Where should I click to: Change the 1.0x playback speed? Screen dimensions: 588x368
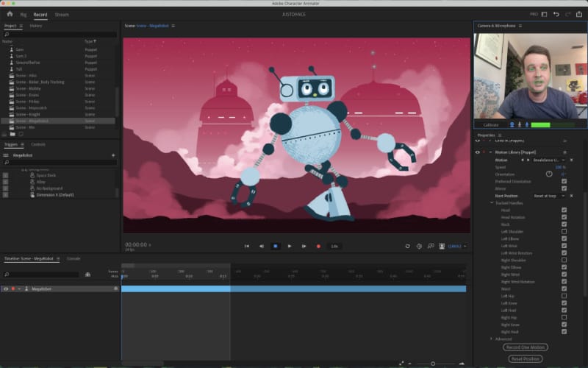pos(334,247)
